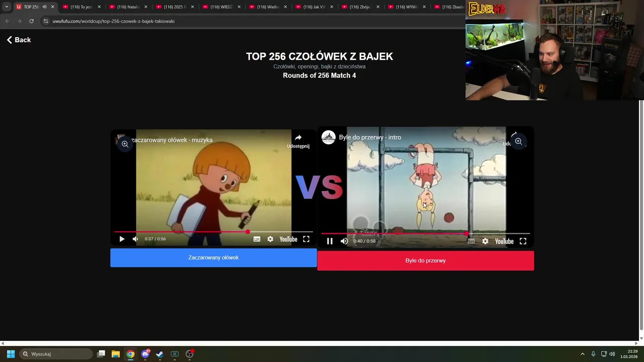Vote for Zaczarowany ołówek blue button
This screenshot has height=362, width=644.
click(x=213, y=257)
